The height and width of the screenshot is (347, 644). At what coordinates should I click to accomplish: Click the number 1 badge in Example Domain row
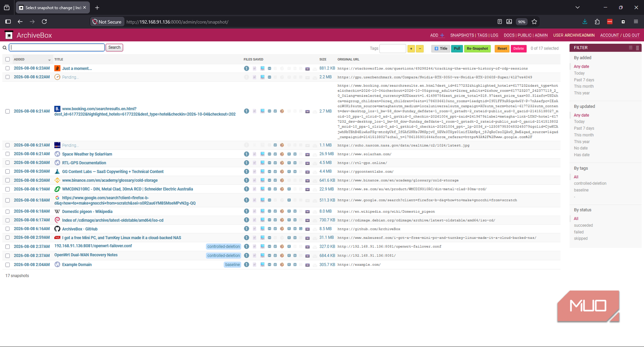(x=247, y=265)
